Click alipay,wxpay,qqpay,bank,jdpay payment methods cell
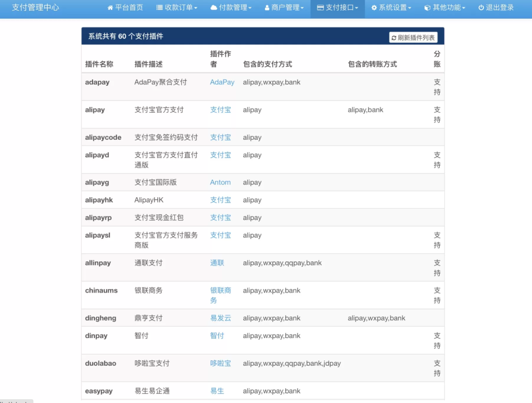Screen dimensions: 532x403 point(292,364)
